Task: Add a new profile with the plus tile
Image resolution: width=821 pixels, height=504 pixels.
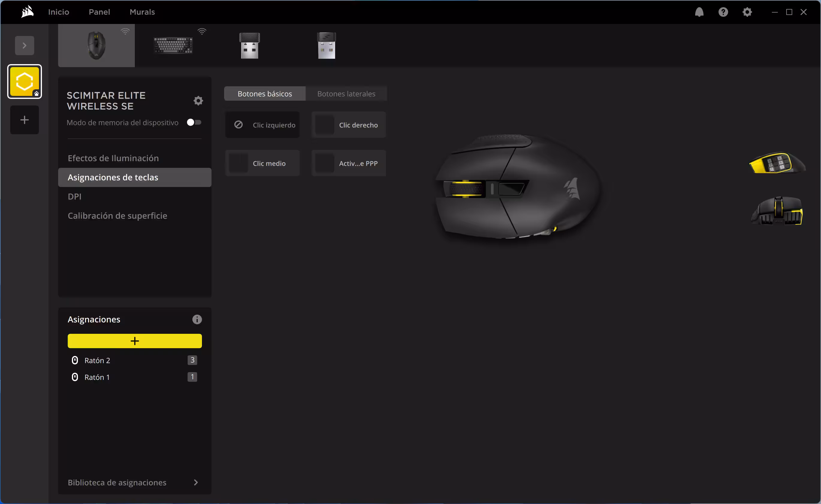Action: point(25,120)
